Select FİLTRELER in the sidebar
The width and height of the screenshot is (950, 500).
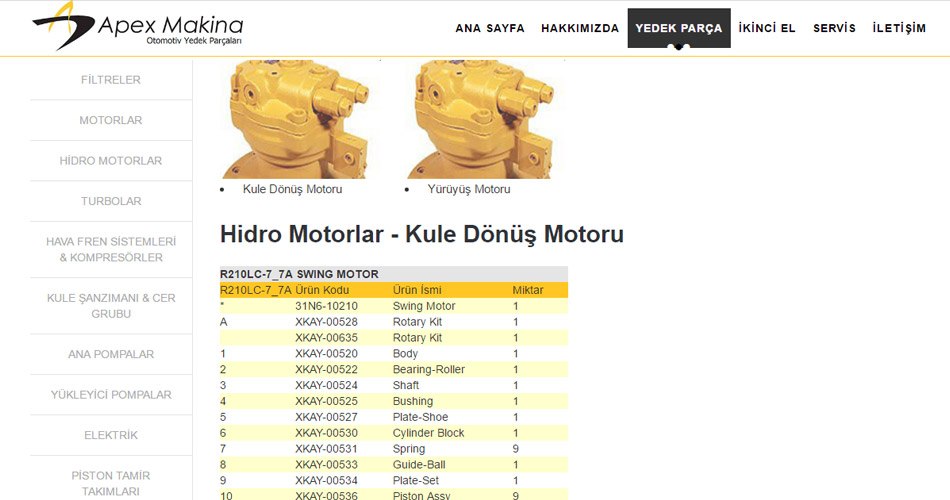(x=111, y=79)
